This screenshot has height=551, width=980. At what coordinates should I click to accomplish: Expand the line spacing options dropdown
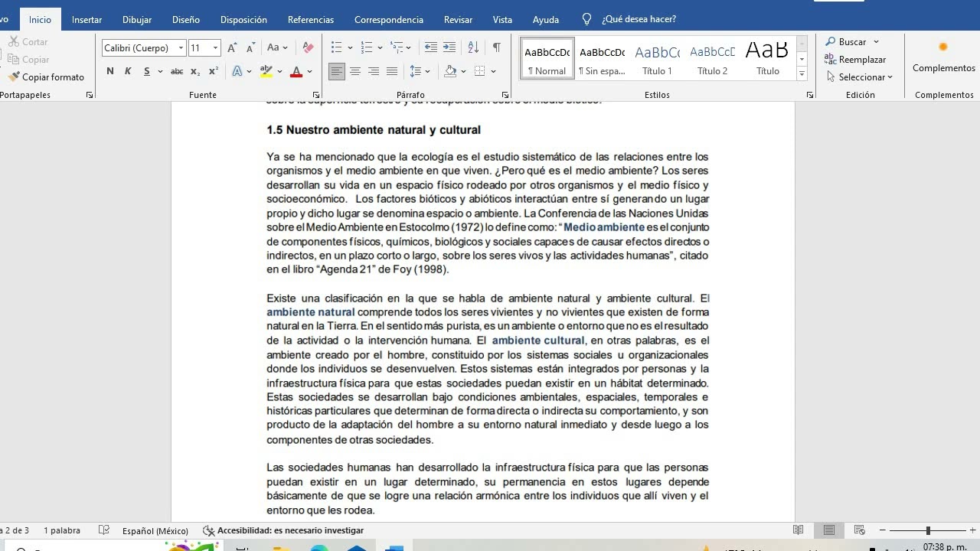tap(427, 71)
